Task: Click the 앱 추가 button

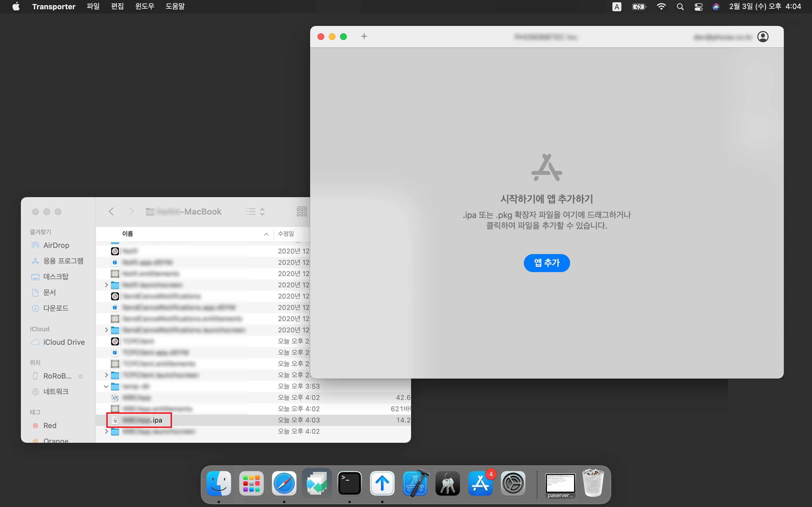Action: 547,263
